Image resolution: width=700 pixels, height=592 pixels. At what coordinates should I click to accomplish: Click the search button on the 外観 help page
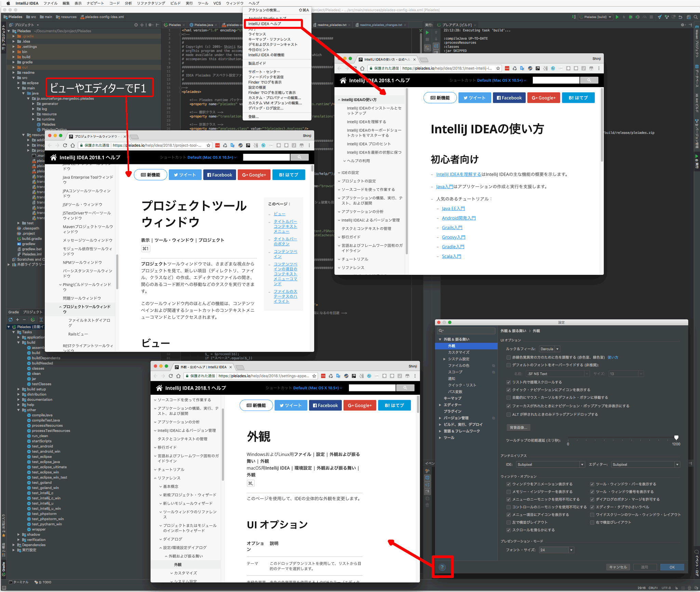(405, 388)
